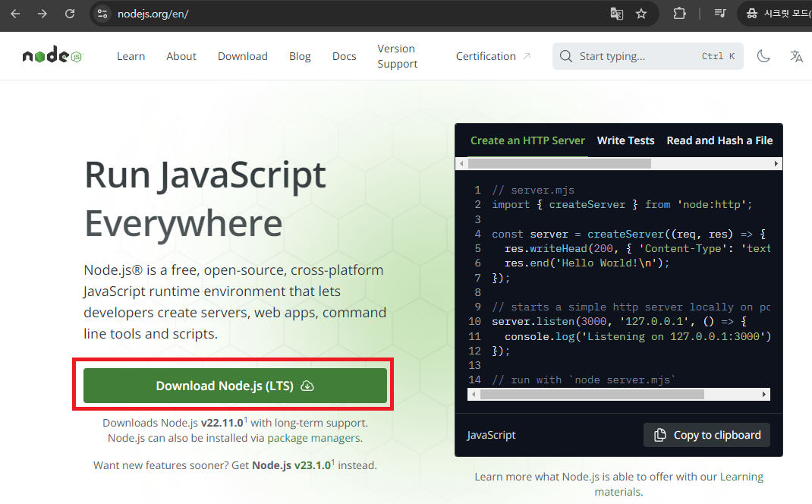Click the Node.js logo
Image resolution: width=812 pixels, height=504 pixels.
click(x=52, y=55)
